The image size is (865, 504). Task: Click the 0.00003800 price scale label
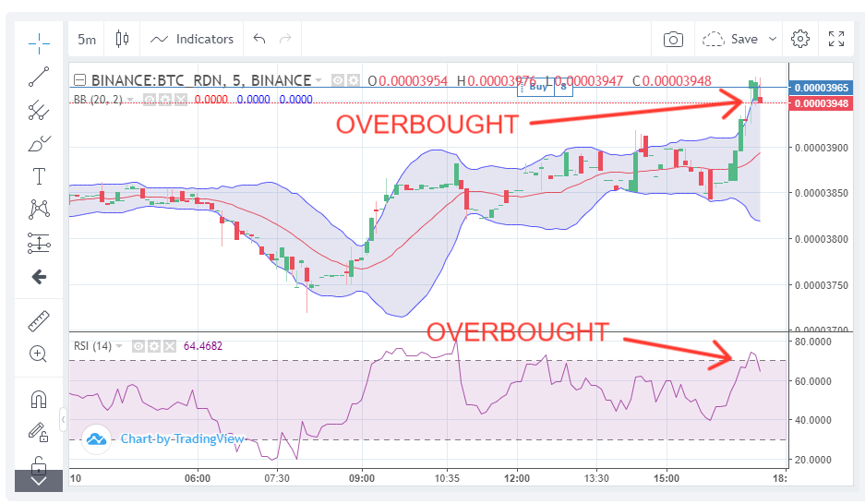822,239
